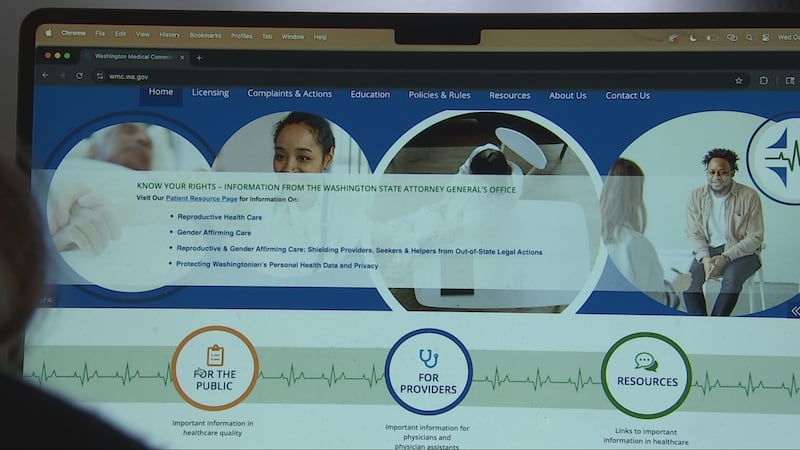This screenshot has width=800, height=450.
Task: Click the chat bubbles icon in Resources circle
Action: click(x=646, y=362)
